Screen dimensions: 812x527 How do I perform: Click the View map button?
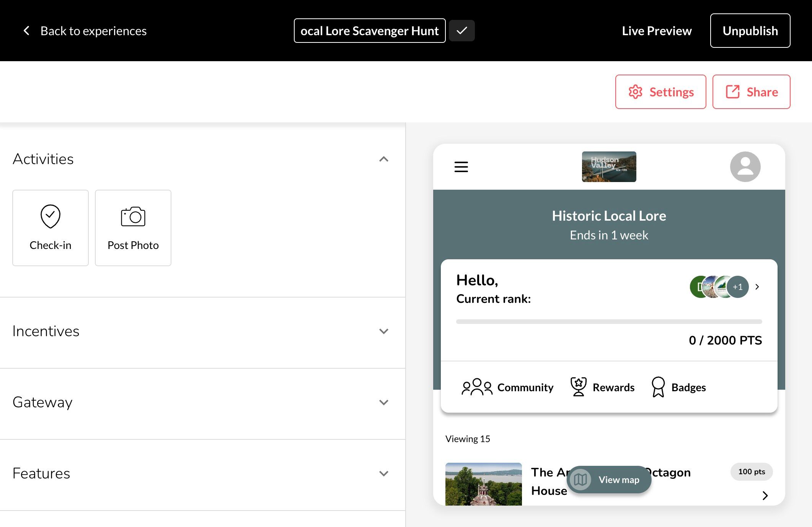[x=608, y=480]
